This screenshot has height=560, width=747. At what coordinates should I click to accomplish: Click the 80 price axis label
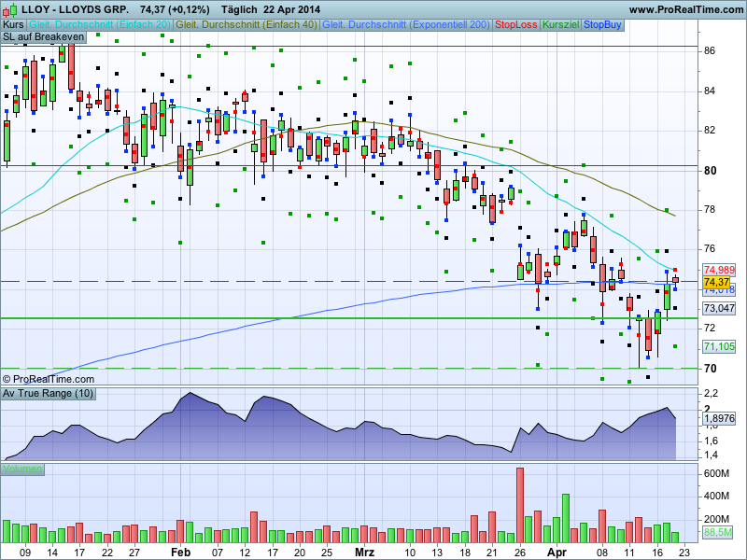coord(710,171)
